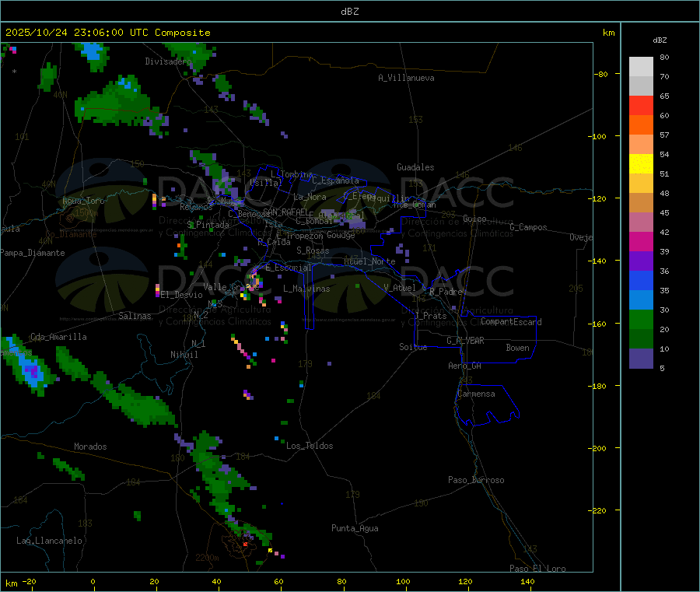Image resolution: width=700 pixels, height=592 pixels.
Task: Click the Salinas map label
Action: [135, 316]
